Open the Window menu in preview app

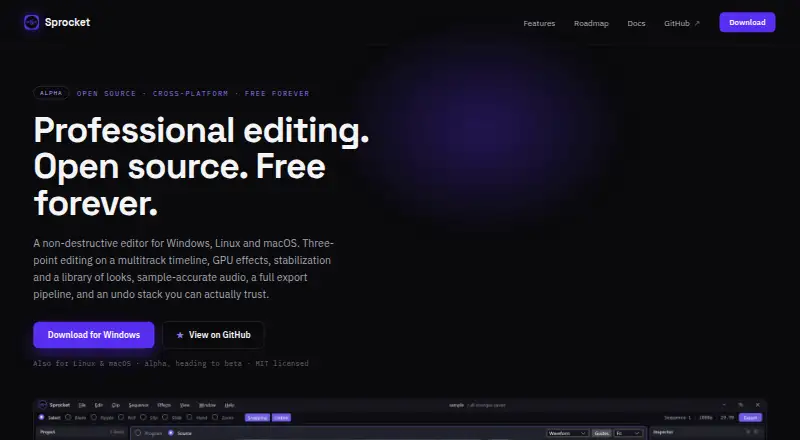[207, 405]
